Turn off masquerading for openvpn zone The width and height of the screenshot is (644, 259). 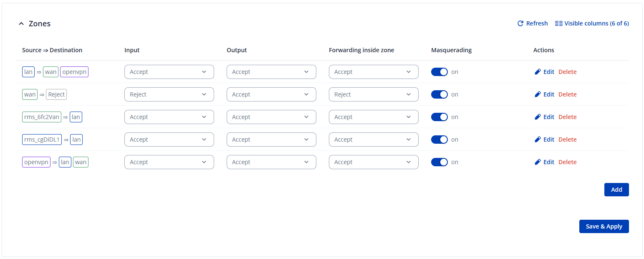click(439, 162)
